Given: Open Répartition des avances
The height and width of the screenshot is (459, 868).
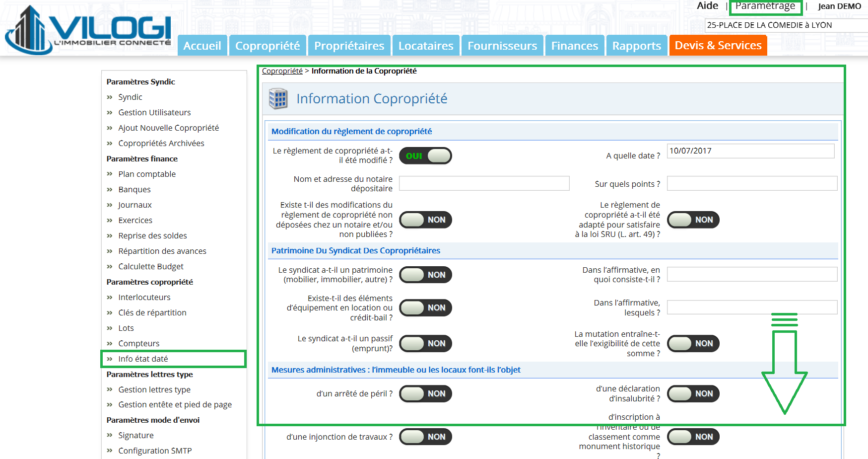Looking at the screenshot, I should pos(162,251).
